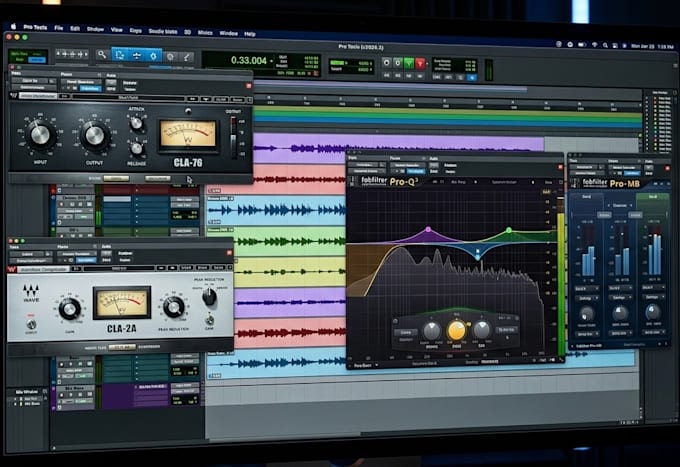Select the Trim tool in blue tool group

tap(120, 55)
